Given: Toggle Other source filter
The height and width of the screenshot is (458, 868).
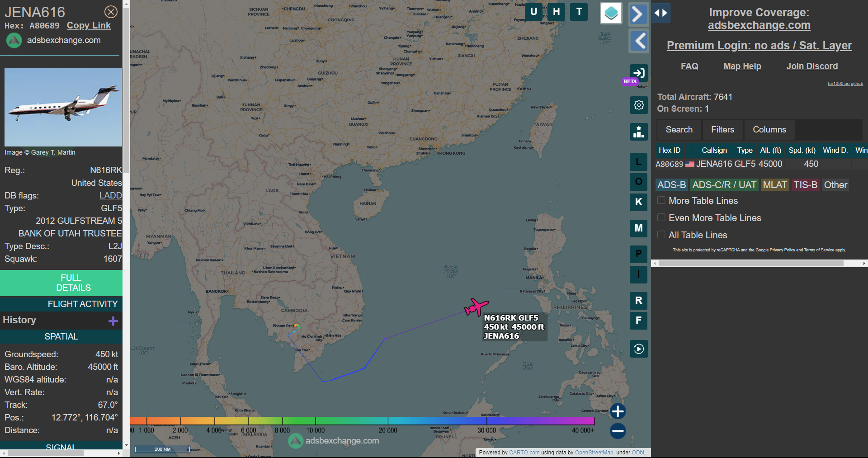Looking at the screenshot, I should pyautogui.click(x=835, y=185).
